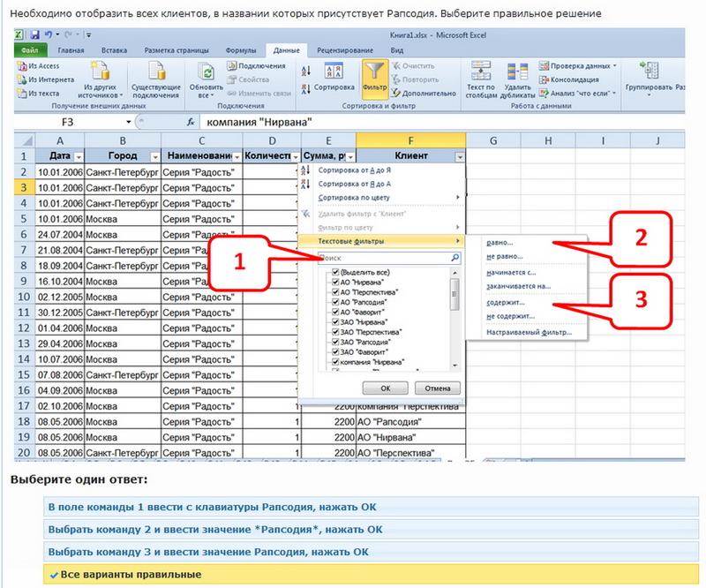Click the Save icon in quick access toolbar

coord(35,34)
